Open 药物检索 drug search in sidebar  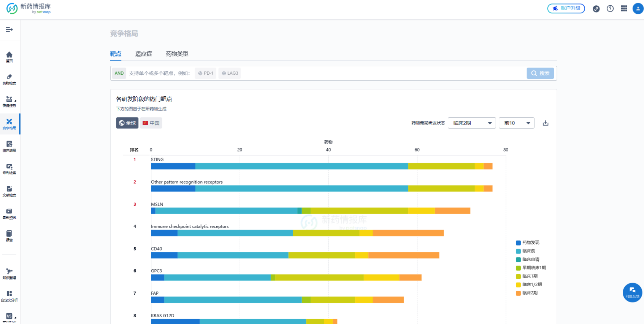pyautogui.click(x=10, y=79)
